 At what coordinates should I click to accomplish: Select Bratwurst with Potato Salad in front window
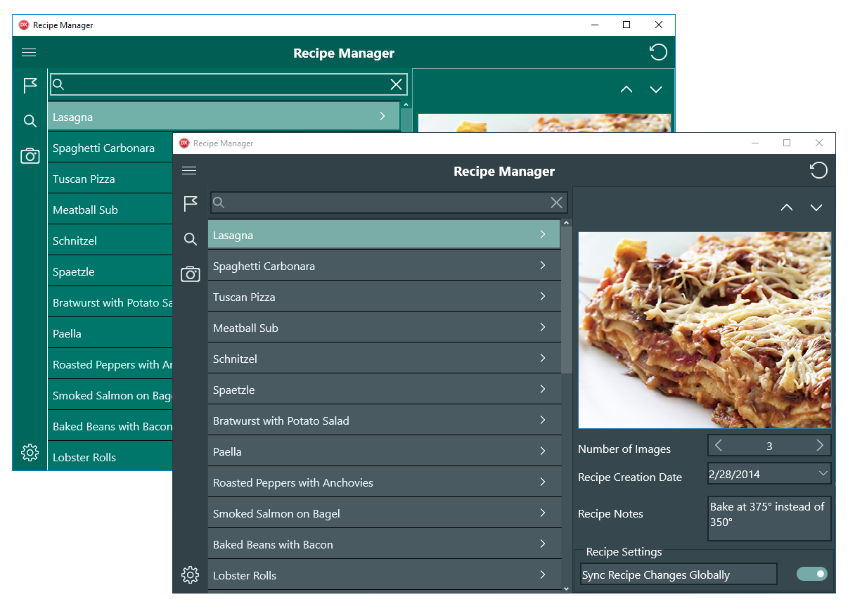tap(384, 421)
